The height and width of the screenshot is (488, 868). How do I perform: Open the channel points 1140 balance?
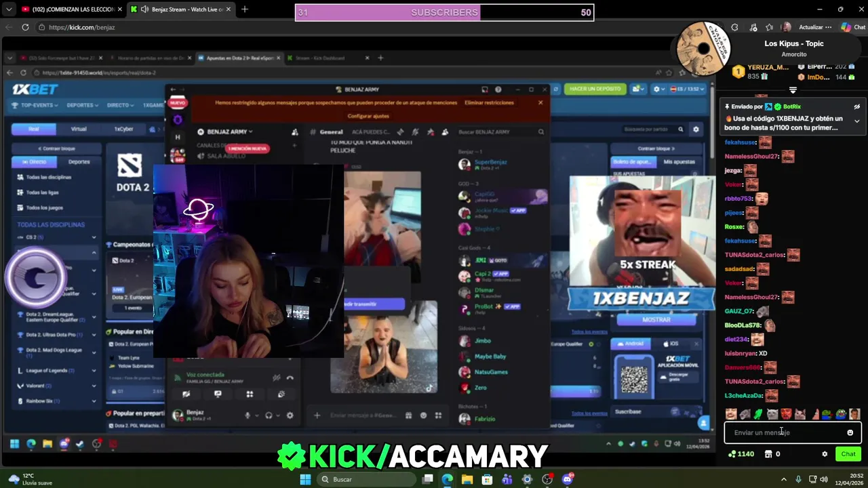click(x=741, y=454)
